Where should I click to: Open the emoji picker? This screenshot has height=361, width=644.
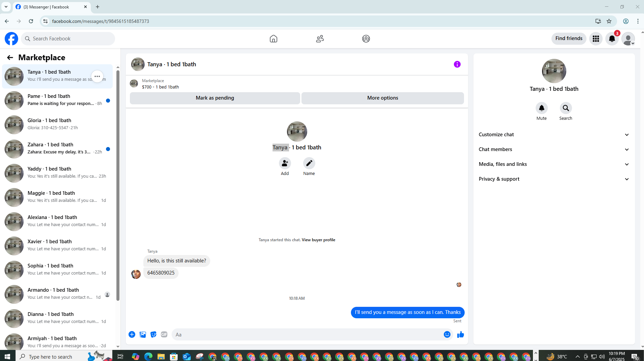pyautogui.click(x=447, y=334)
